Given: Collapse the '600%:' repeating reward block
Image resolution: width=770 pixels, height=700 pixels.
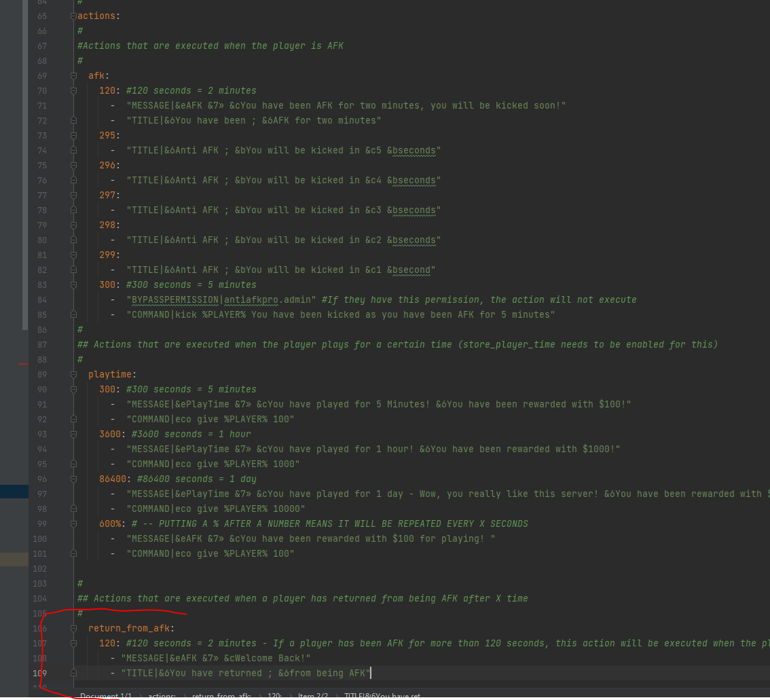Looking at the screenshot, I should (73, 524).
